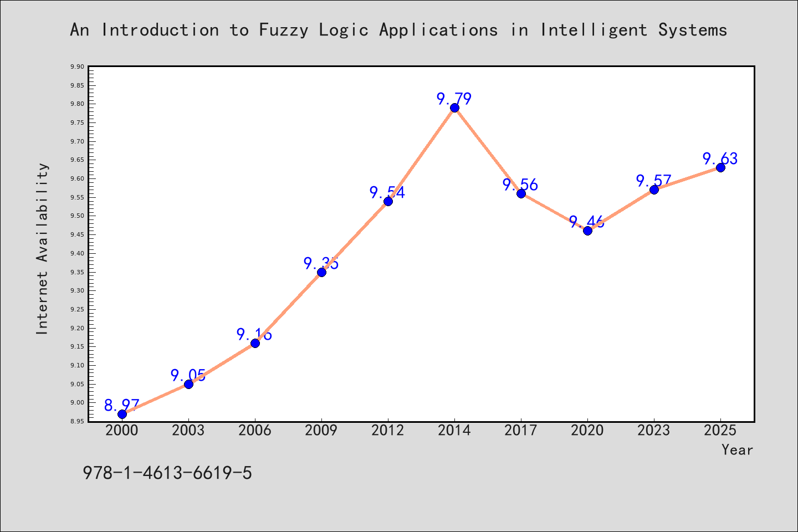The width and height of the screenshot is (798, 532).
Task: Click the x-axis label 2000
Action: 122,431
